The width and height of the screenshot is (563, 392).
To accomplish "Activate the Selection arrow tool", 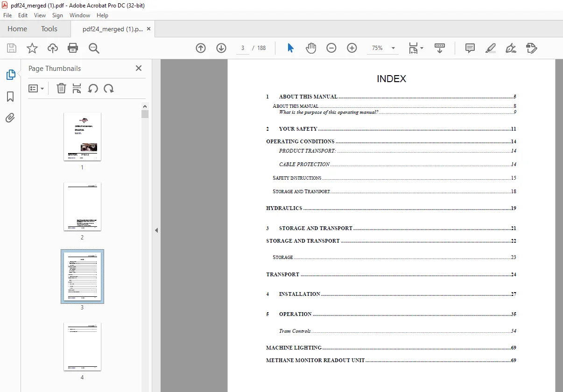I will 290,48.
